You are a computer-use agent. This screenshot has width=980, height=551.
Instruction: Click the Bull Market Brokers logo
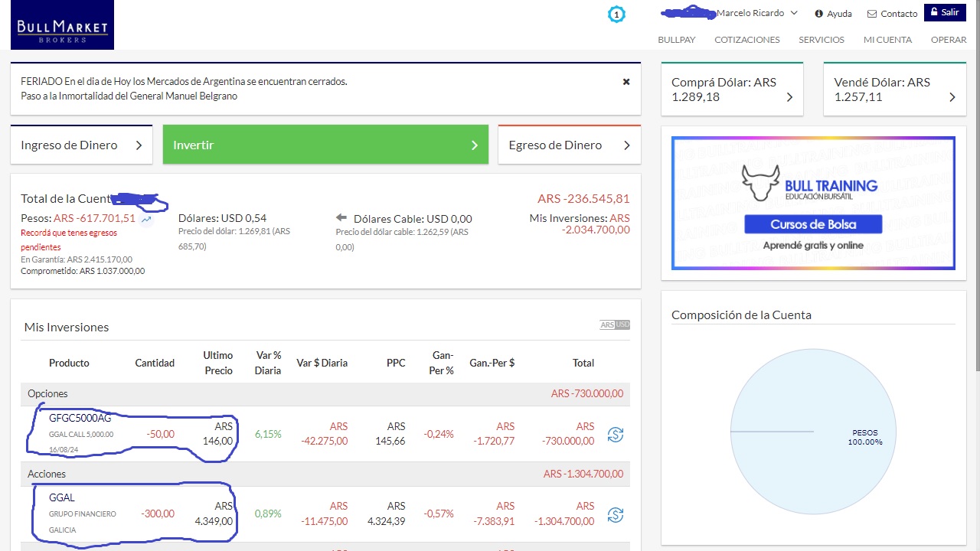tap(62, 25)
